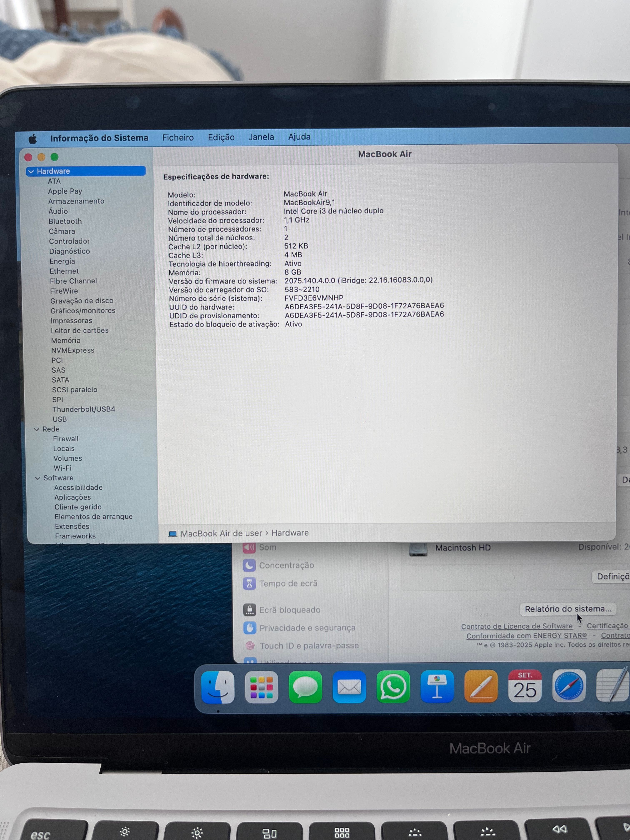Open TextEdit icon at dock edge
This screenshot has width=630, height=840.
pyautogui.click(x=612, y=685)
